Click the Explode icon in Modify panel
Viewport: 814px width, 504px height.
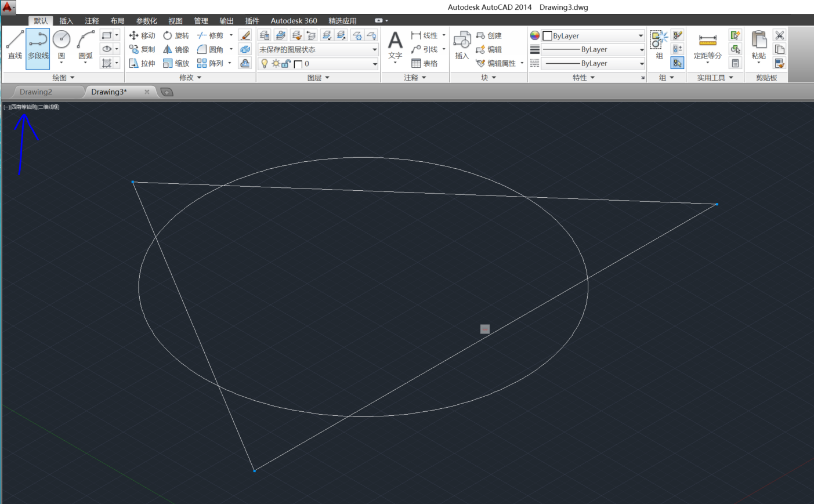tap(245, 49)
